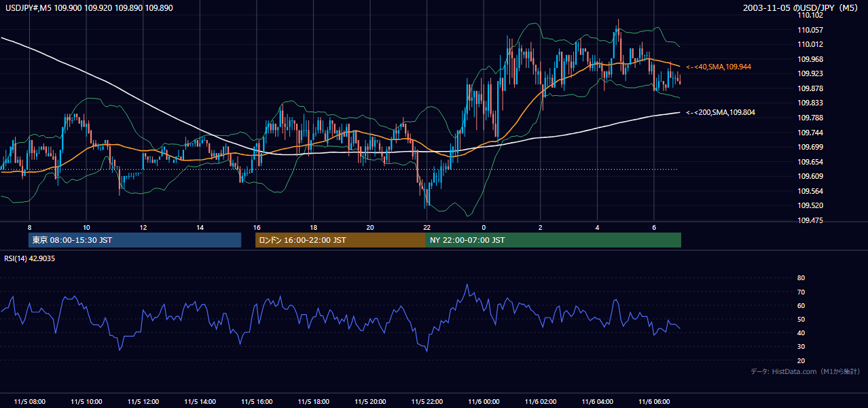Click price level 109.609 on the axis
Viewport: 868px width, 408px height.
(x=810, y=176)
